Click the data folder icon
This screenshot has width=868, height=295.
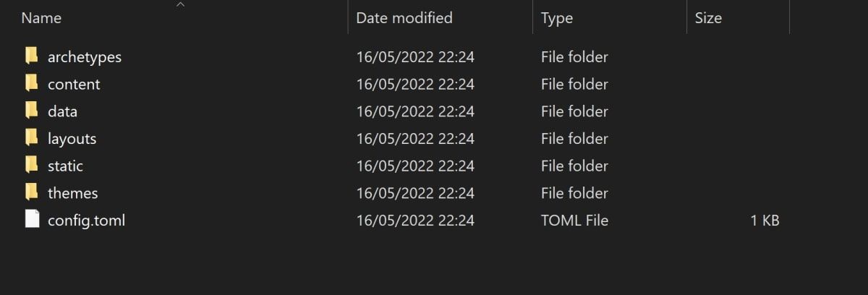[x=31, y=111]
